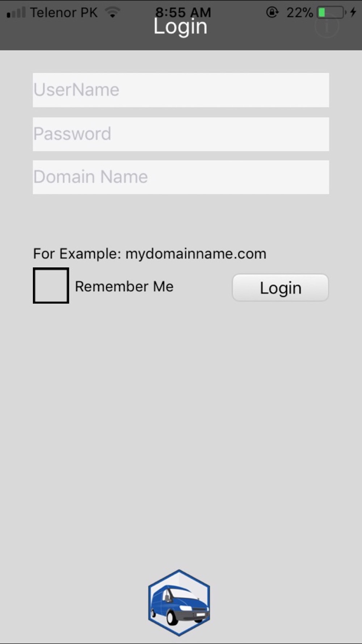Tap the faint info icon in header

click(327, 26)
